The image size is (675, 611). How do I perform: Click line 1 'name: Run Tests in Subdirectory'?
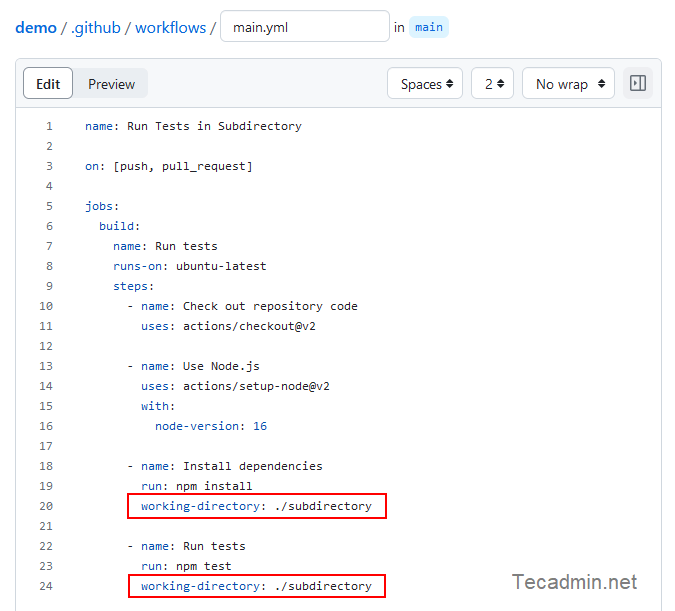point(193,126)
